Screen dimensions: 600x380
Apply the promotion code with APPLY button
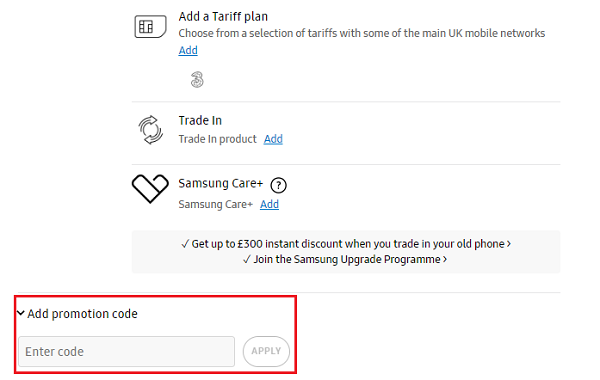[x=266, y=351]
